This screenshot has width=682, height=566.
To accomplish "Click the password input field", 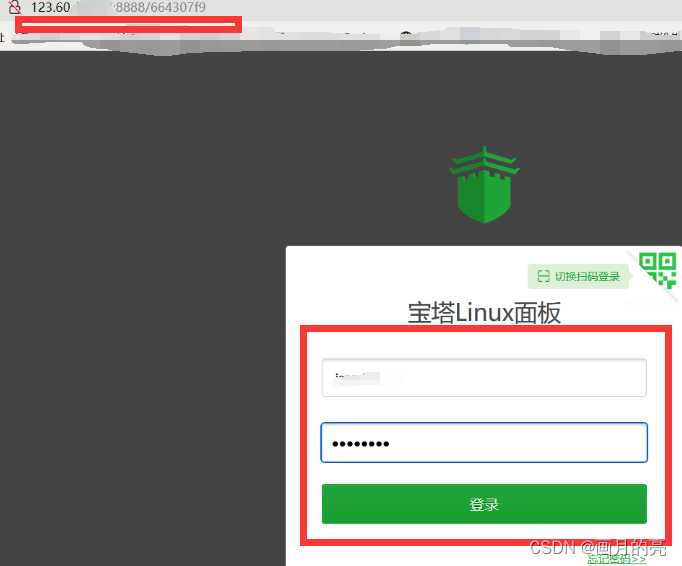I will pyautogui.click(x=484, y=442).
